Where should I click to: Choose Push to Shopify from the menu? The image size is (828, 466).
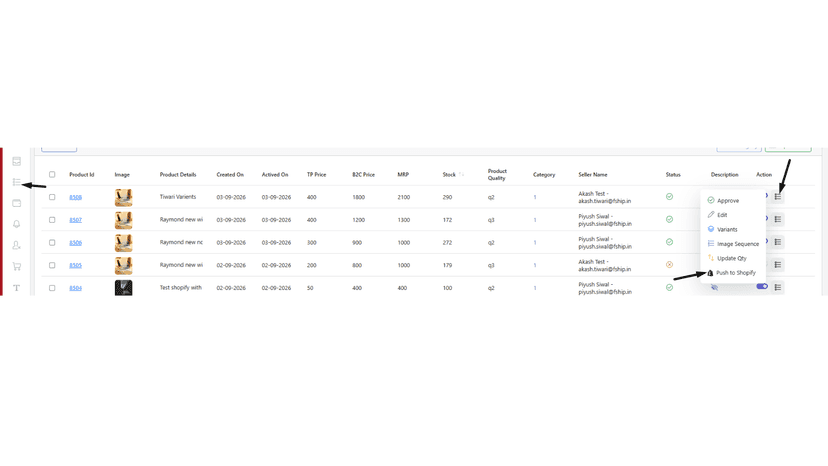pos(733,273)
